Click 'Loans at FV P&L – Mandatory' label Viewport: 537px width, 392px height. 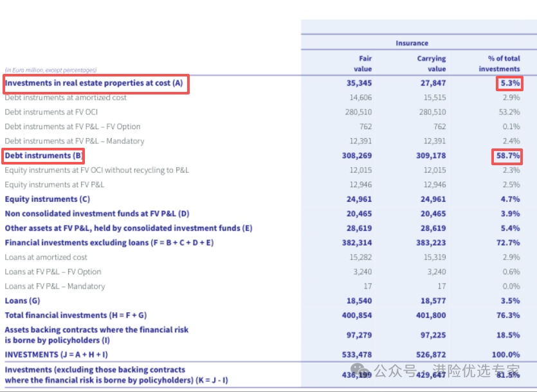55,286
